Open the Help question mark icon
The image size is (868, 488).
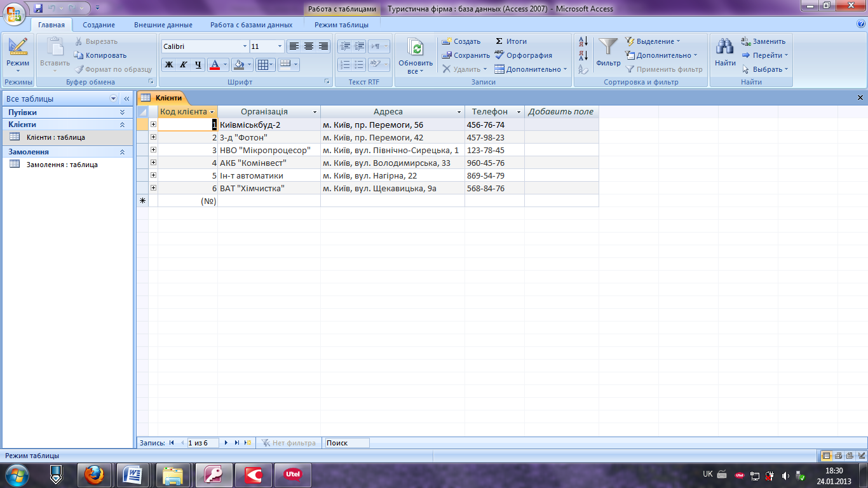(861, 24)
